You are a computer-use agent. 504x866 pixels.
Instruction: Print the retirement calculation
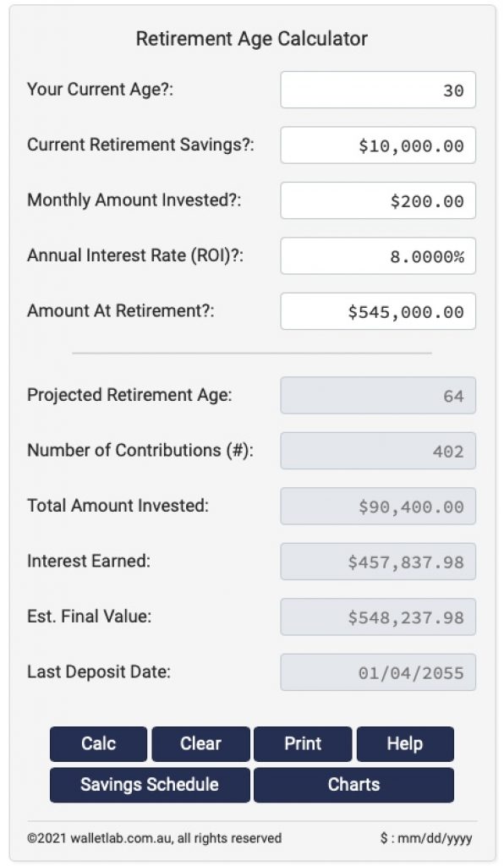click(303, 743)
